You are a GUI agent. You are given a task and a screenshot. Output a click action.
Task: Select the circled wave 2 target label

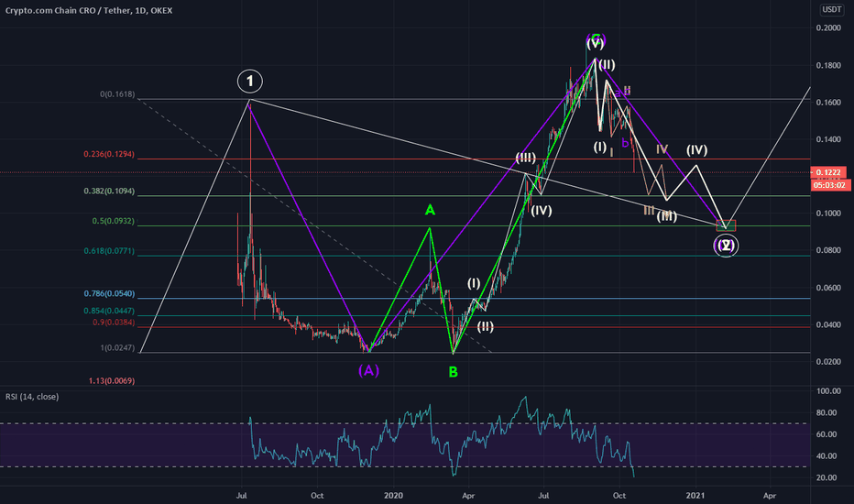(726, 246)
